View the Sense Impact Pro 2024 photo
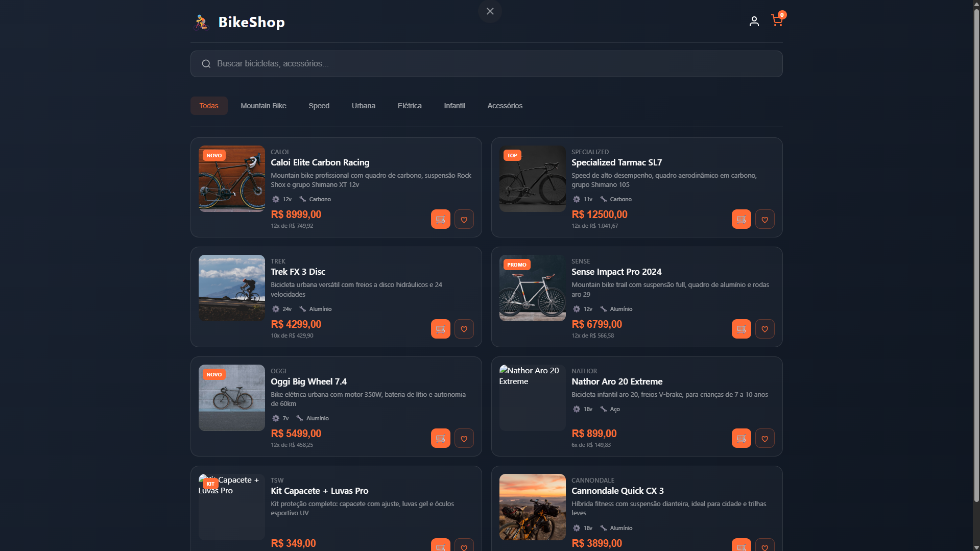Screen dimensions: 980x551 [533, 288]
